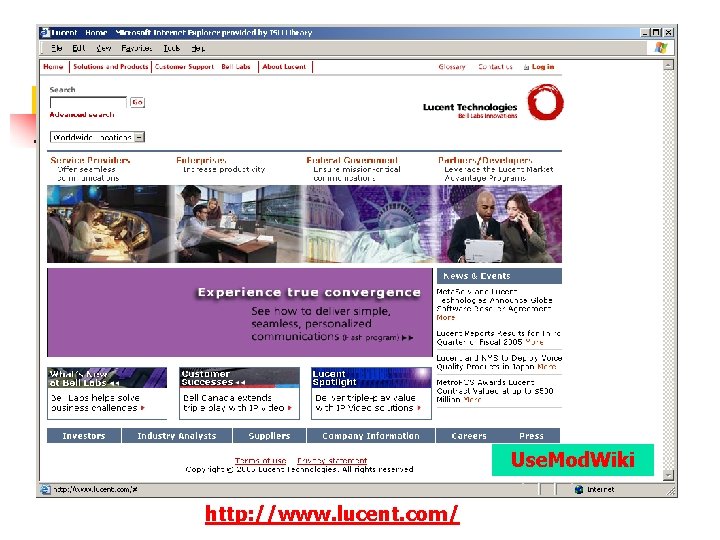Open the Terms of use link
The height and width of the screenshot is (540, 720).
coord(260,461)
